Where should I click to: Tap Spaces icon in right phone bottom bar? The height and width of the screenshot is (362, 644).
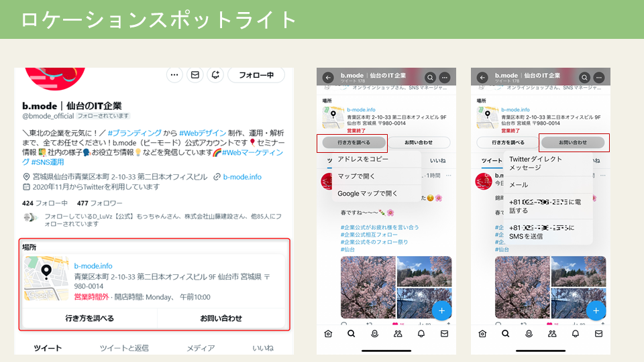529,334
